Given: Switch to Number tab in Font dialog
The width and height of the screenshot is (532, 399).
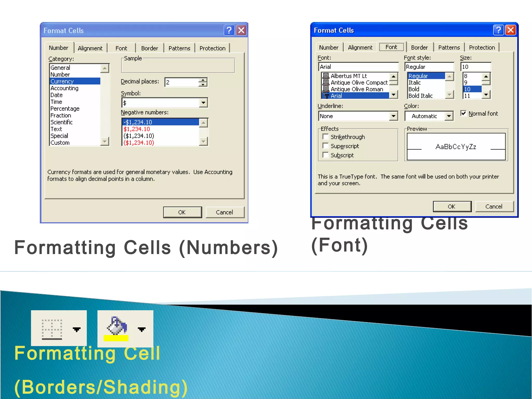Looking at the screenshot, I should (329, 47).
